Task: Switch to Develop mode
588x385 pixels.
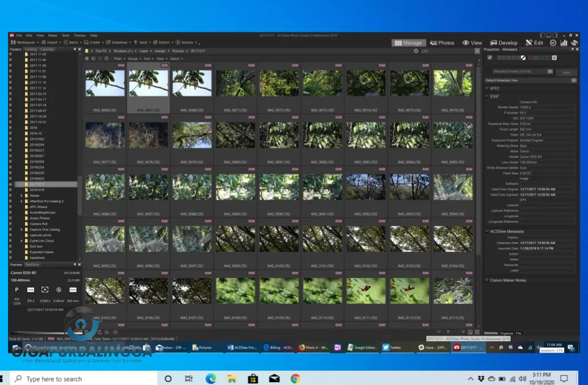Action: coord(504,43)
